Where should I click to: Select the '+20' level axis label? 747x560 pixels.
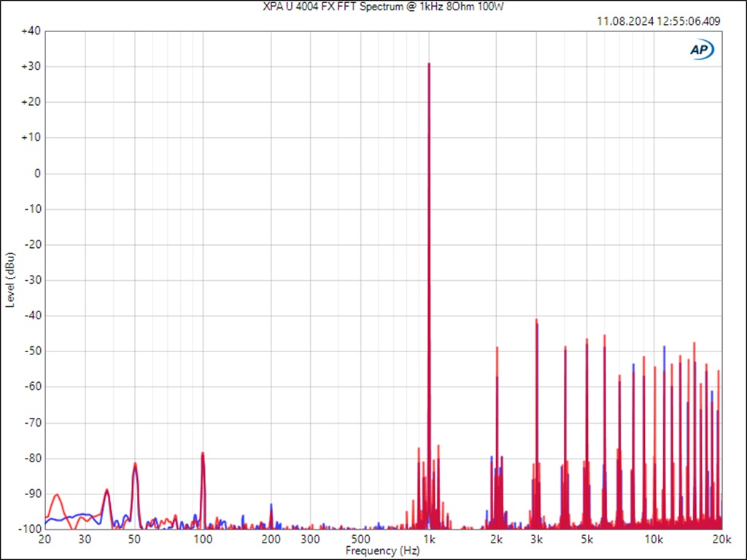(31, 102)
